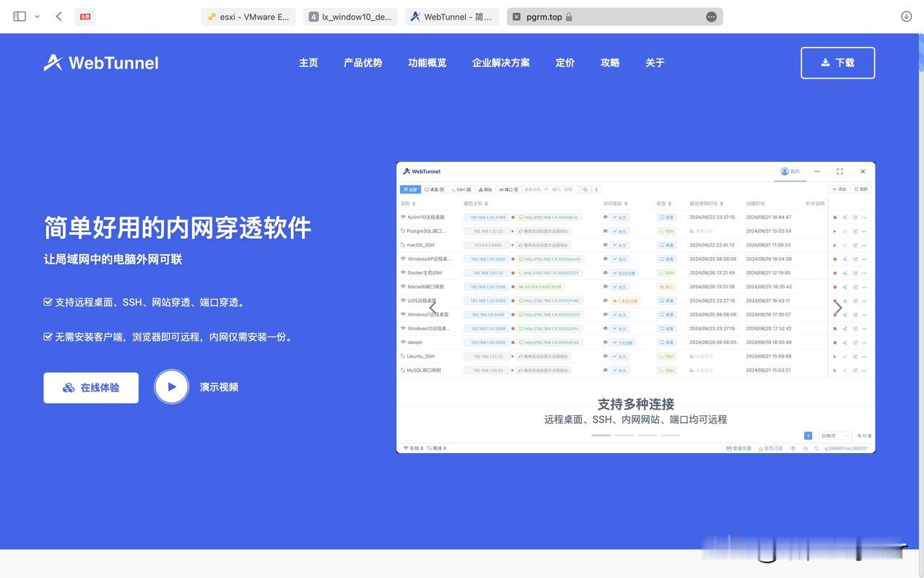Click the heading 简单好用的内网穿透软件

(178, 228)
